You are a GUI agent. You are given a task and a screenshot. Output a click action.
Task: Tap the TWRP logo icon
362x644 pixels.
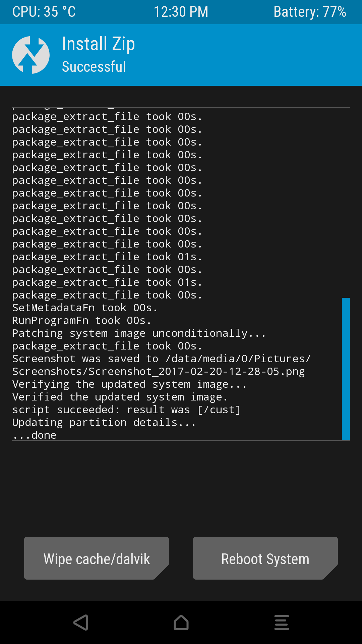coord(31,55)
